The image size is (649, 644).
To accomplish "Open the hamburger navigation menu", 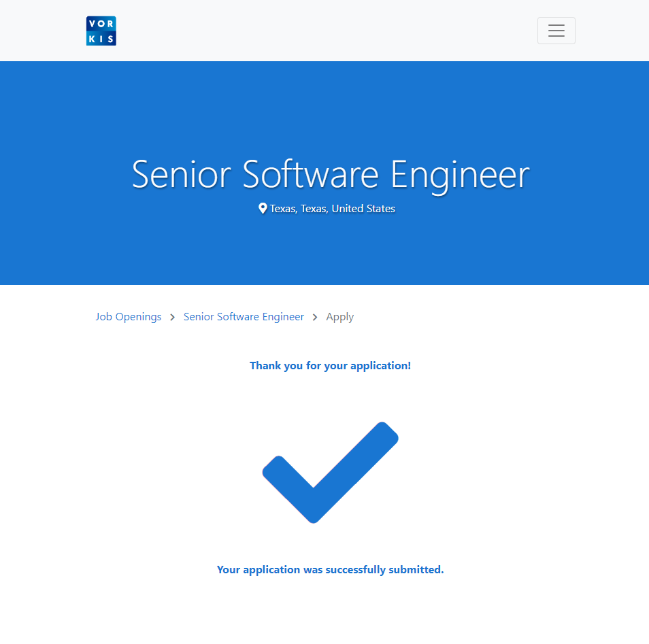I will coord(556,31).
